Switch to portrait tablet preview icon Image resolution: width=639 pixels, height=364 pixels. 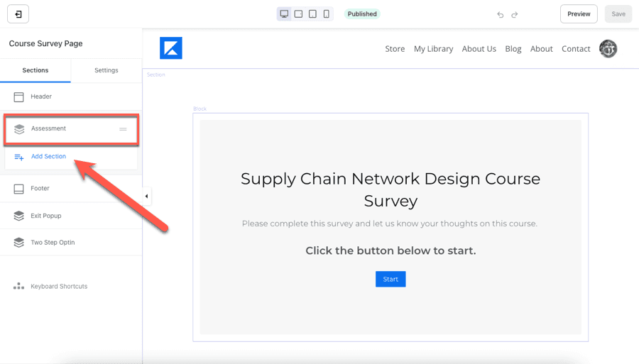pyautogui.click(x=312, y=14)
